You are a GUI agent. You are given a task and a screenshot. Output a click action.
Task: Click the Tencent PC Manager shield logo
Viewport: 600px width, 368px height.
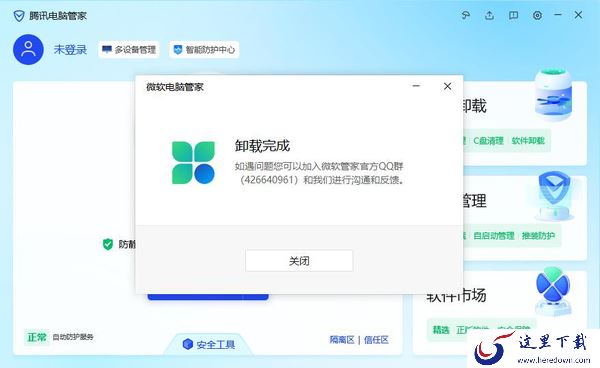tap(19, 16)
